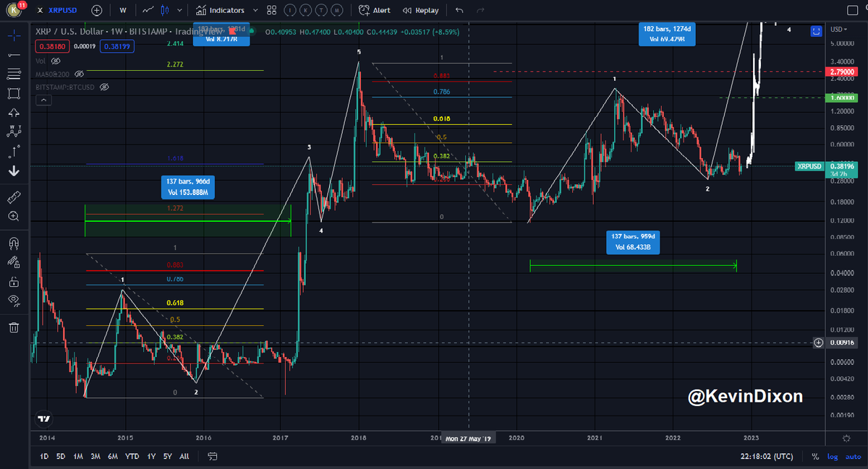Image resolution: width=868 pixels, height=469 pixels.
Task: Click the plus icon on the price scale
Action: coord(818,343)
